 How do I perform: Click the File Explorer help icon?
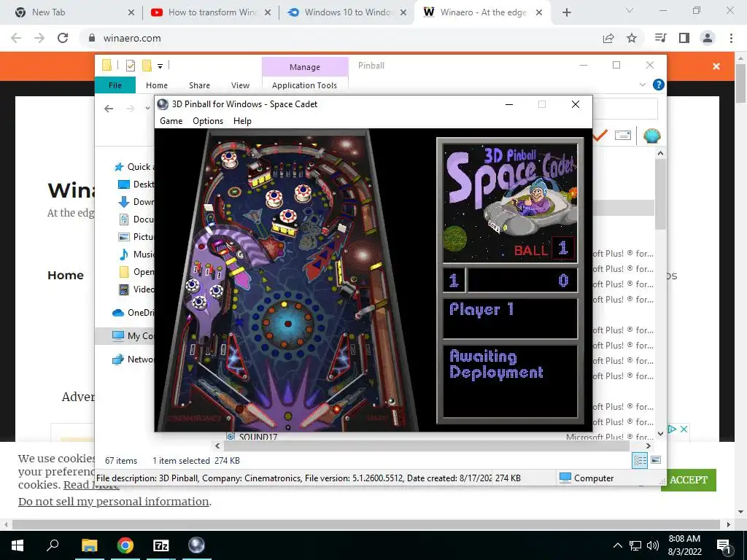coord(659,85)
